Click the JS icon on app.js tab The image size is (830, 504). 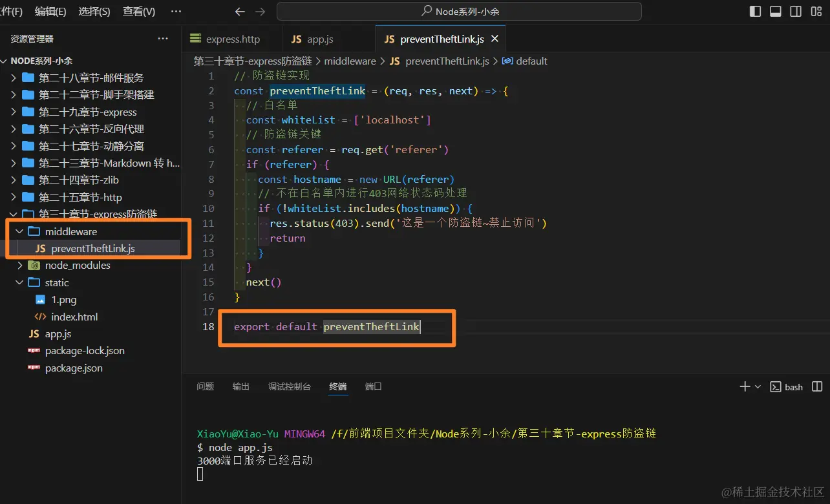point(297,39)
